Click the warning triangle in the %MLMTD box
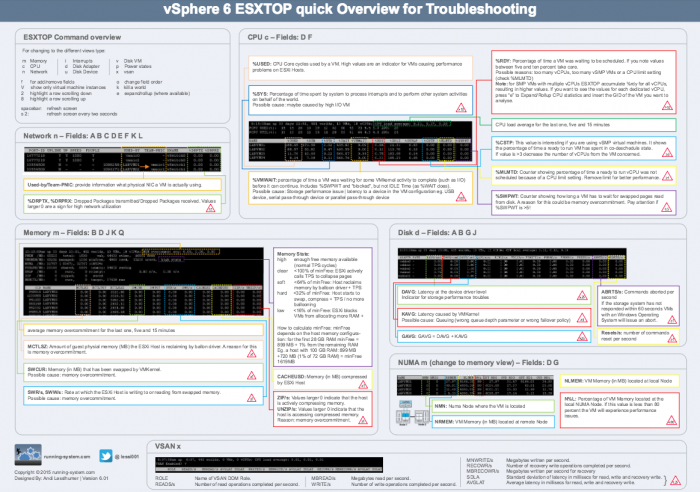Screen dimensions: 700x492 pos(667,176)
